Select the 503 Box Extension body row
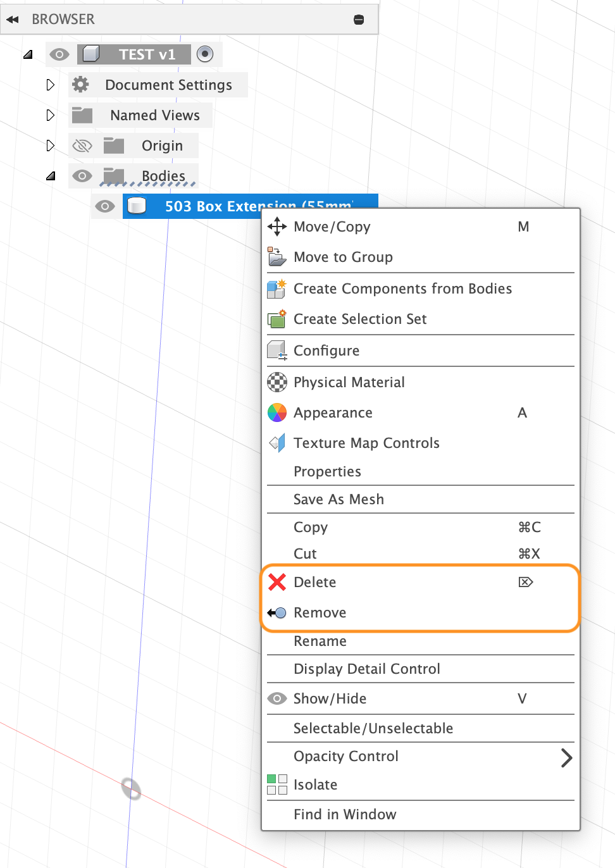 [251, 206]
